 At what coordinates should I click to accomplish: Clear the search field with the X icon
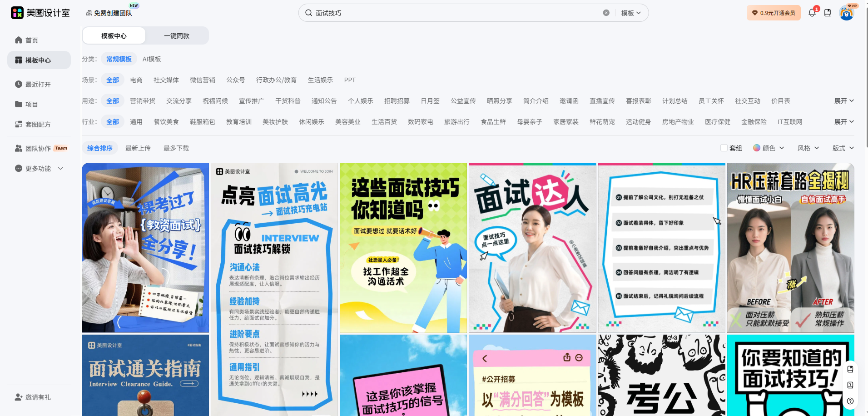606,13
